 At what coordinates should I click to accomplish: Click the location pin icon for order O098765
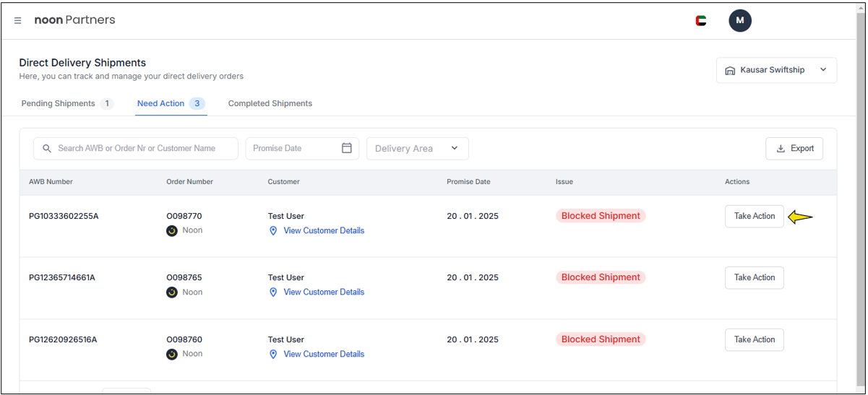click(273, 292)
